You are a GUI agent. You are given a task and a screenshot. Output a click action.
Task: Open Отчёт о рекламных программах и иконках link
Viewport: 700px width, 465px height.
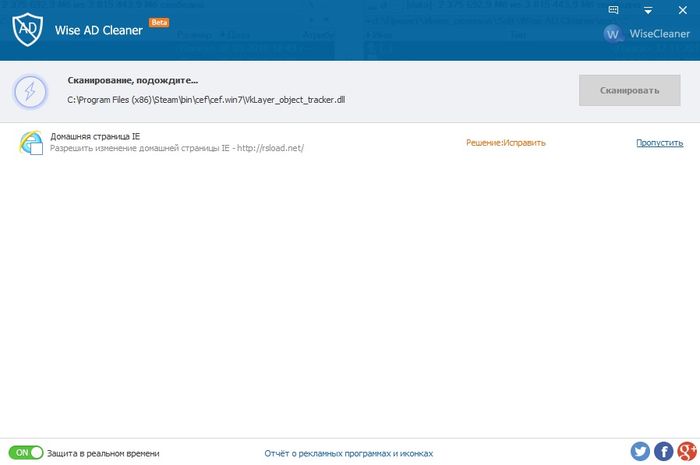tap(349, 453)
